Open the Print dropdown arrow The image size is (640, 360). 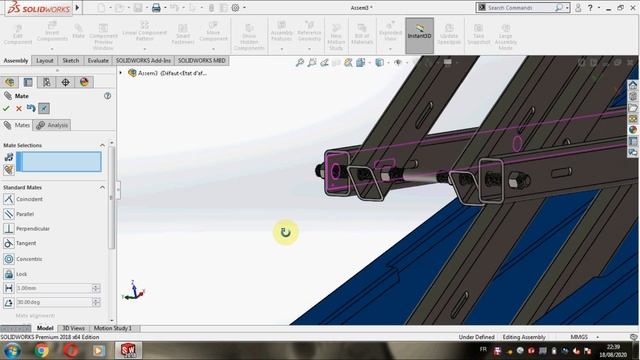(x=165, y=8)
